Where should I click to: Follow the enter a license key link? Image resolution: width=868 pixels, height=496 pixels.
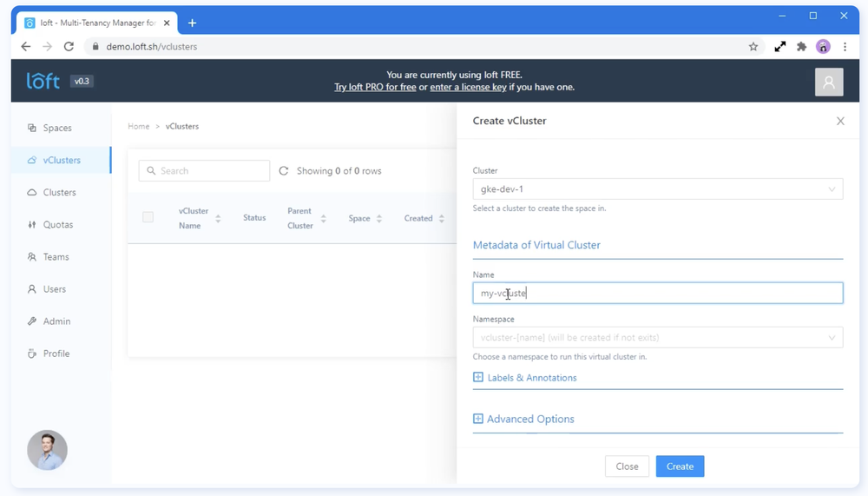click(x=468, y=87)
